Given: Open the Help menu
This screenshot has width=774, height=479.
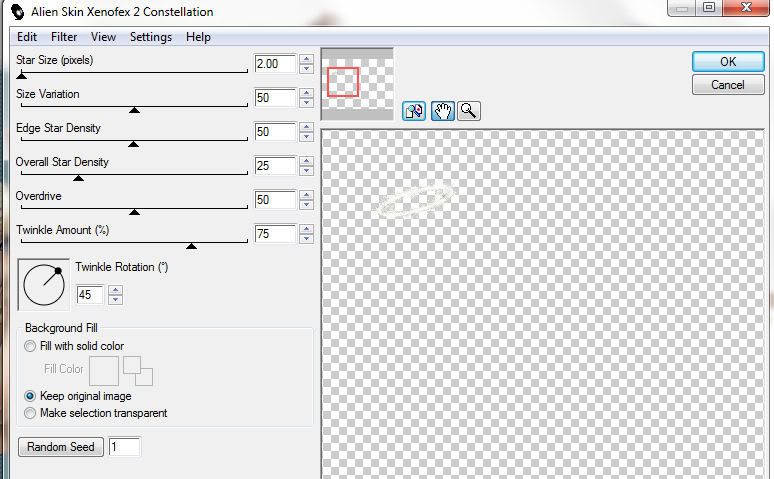Looking at the screenshot, I should pos(198,37).
